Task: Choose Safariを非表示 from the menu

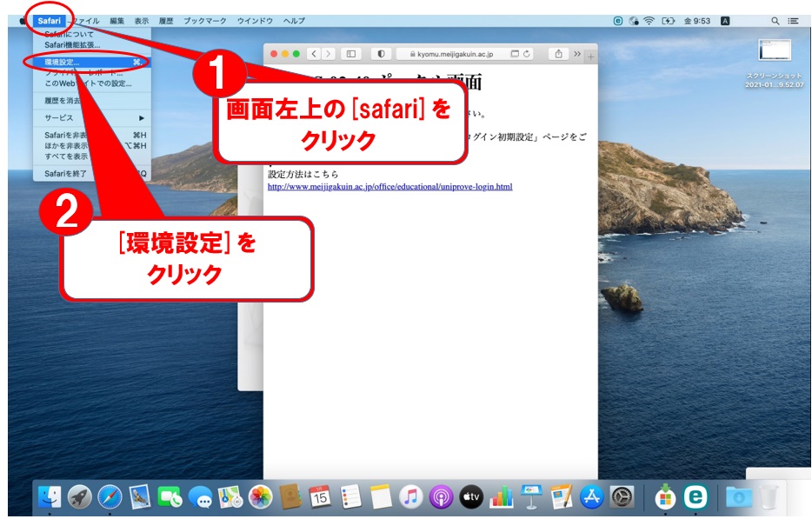Action: click(92, 136)
